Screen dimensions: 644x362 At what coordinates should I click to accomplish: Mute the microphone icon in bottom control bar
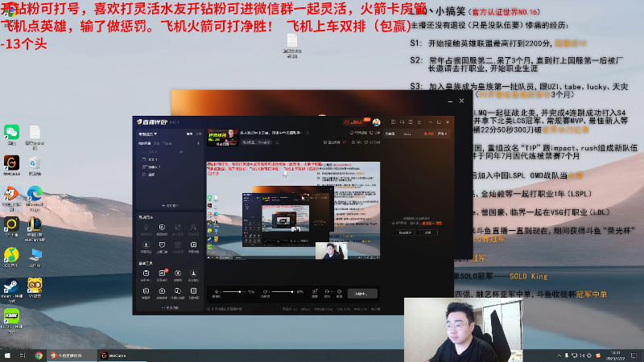pos(217,292)
